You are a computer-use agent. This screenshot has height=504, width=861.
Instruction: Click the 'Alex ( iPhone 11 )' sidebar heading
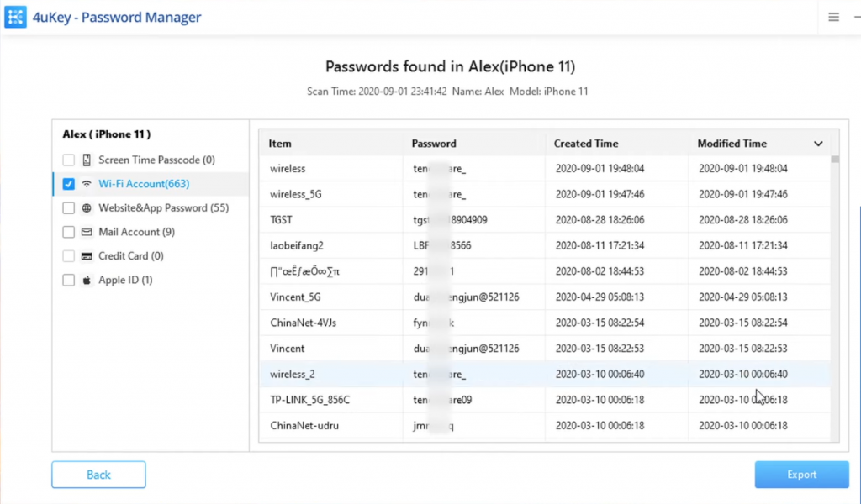[x=107, y=134]
